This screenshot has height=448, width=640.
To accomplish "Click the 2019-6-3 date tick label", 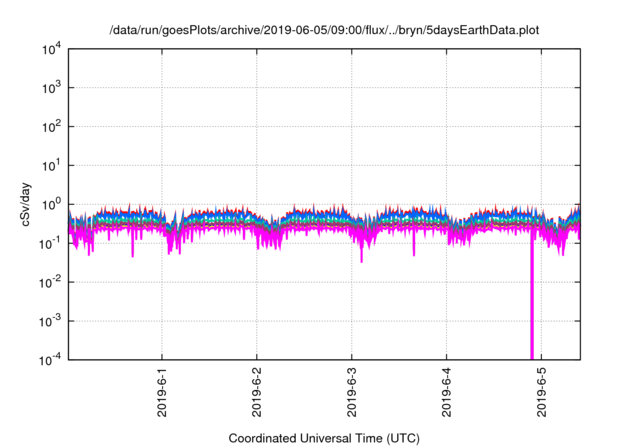I will tap(351, 392).
